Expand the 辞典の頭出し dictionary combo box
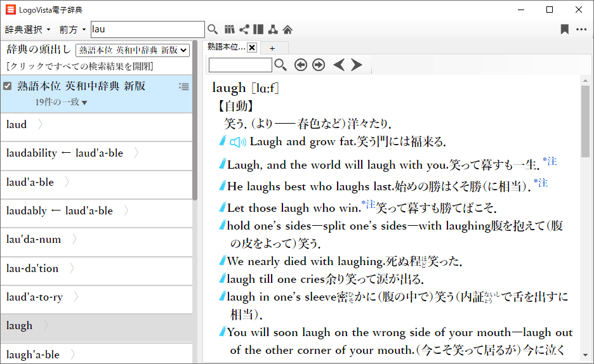The width and height of the screenshot is (594, 364). click(133, 50)
